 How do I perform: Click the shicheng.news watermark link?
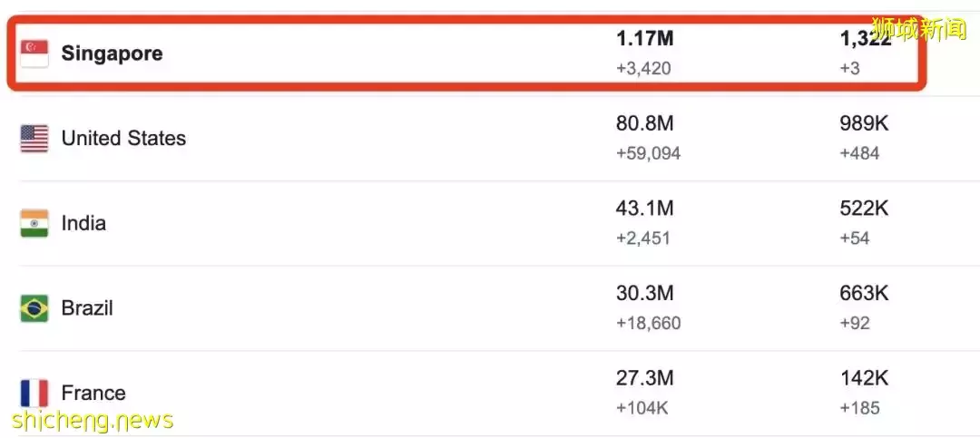(x=93, y=421)
